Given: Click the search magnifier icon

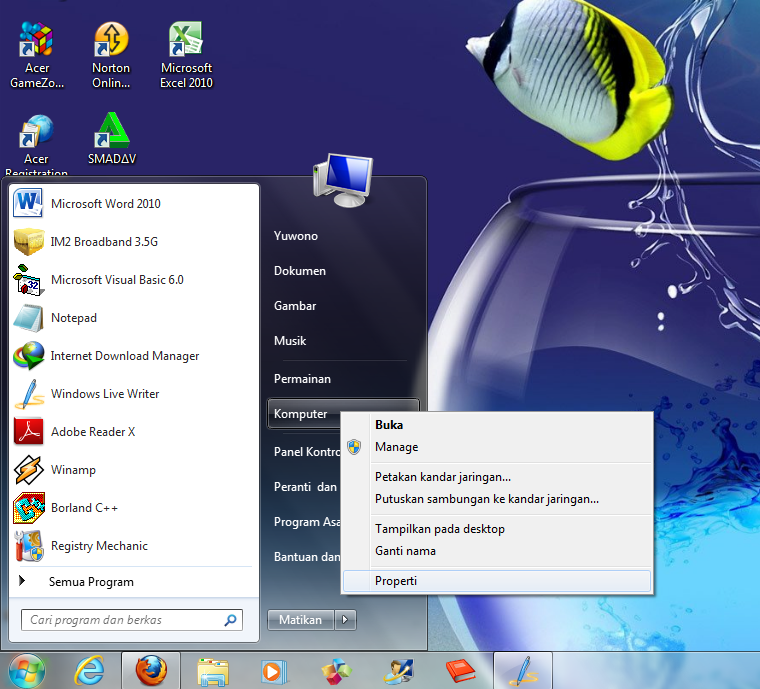Looking at the screenshot, I should [231, 620].
